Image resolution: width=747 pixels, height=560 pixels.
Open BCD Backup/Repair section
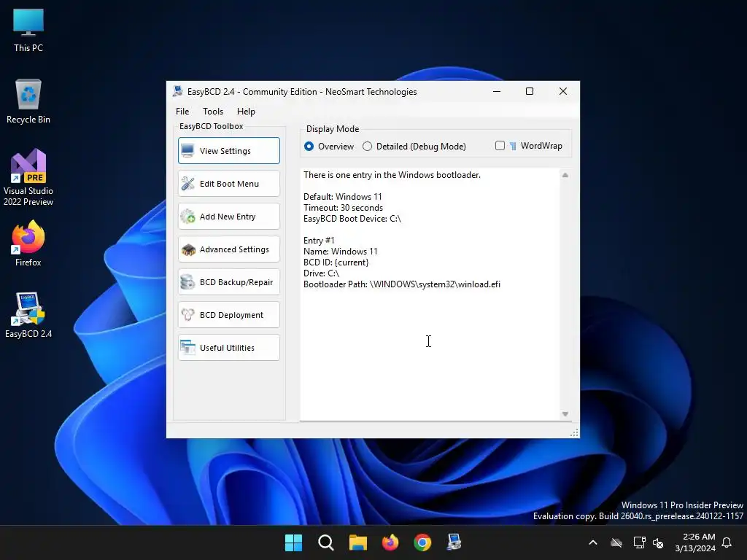228,282
